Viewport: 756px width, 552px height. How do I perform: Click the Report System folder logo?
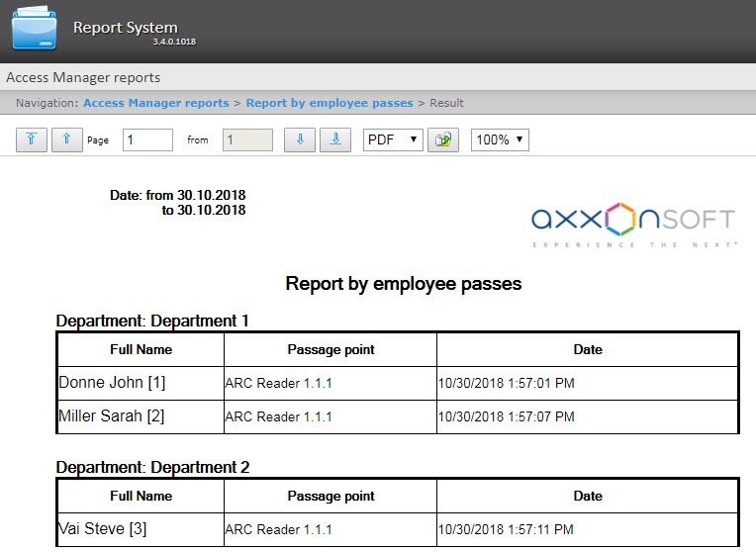coord(35,28)
